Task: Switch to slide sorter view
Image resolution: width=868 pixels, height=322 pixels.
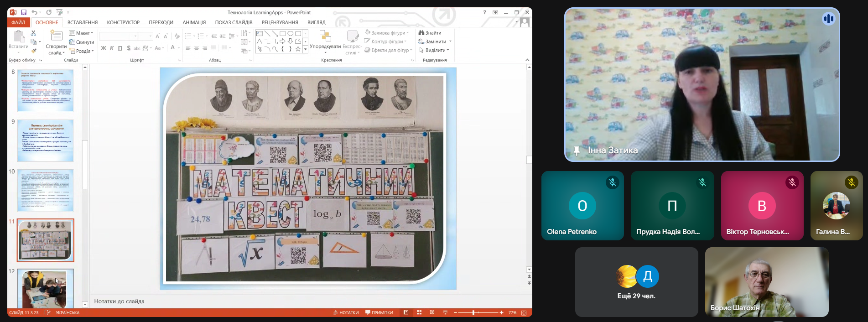Action: click(419, 312)
